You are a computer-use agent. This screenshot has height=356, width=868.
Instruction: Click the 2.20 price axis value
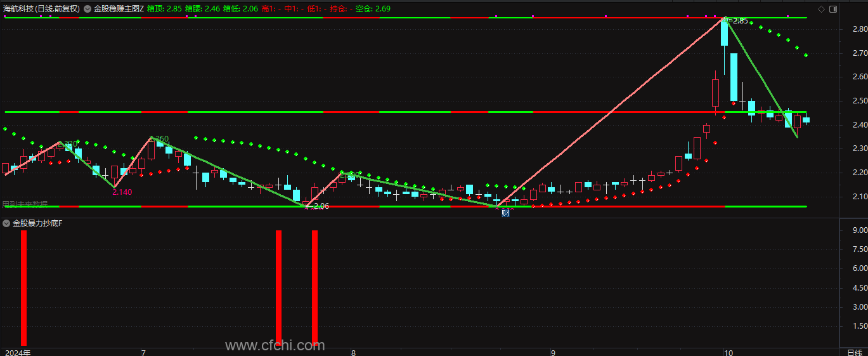pyautogui.click(x=859, y=173)
